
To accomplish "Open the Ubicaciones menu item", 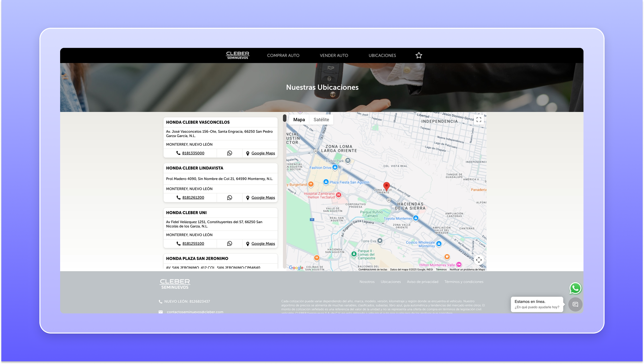I will tap(382, 55).
